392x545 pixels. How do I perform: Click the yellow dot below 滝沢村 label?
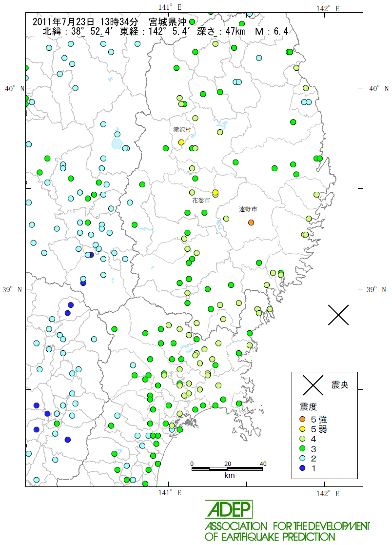181,142
